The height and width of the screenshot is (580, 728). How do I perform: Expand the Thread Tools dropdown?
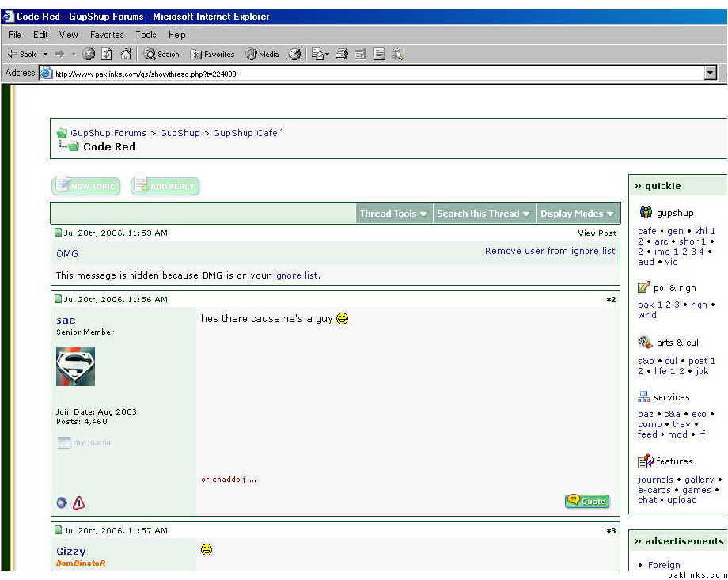point(393,214)
